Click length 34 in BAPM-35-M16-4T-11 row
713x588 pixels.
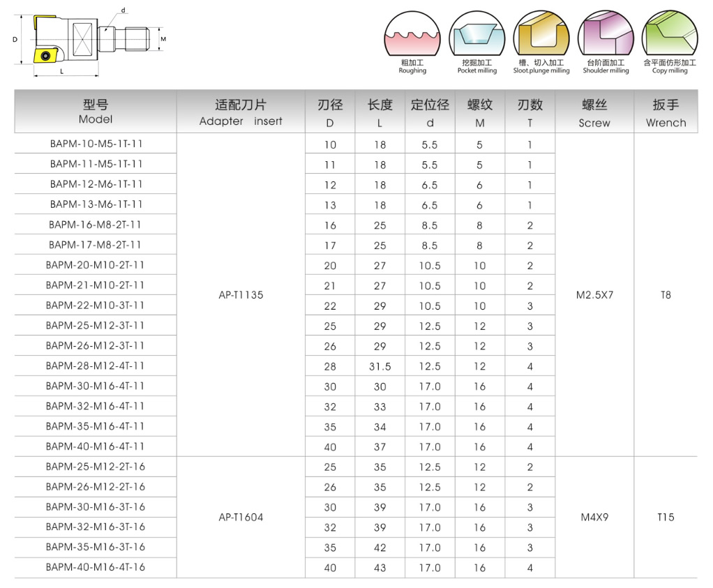380,427
